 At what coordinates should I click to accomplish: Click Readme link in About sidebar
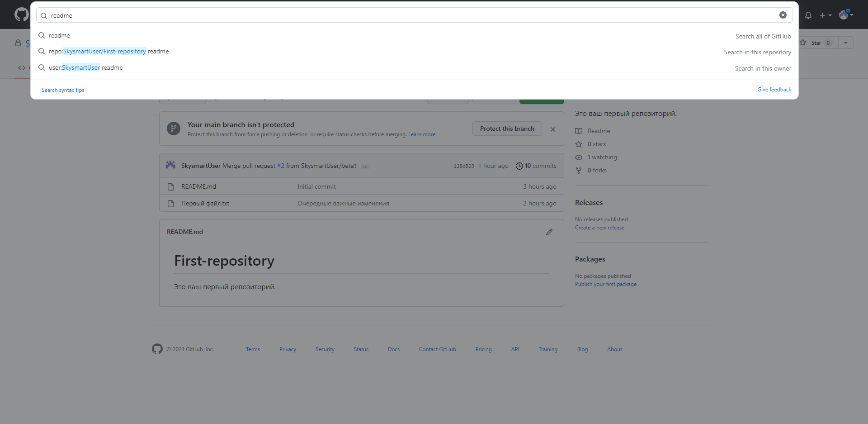point(599,131)
